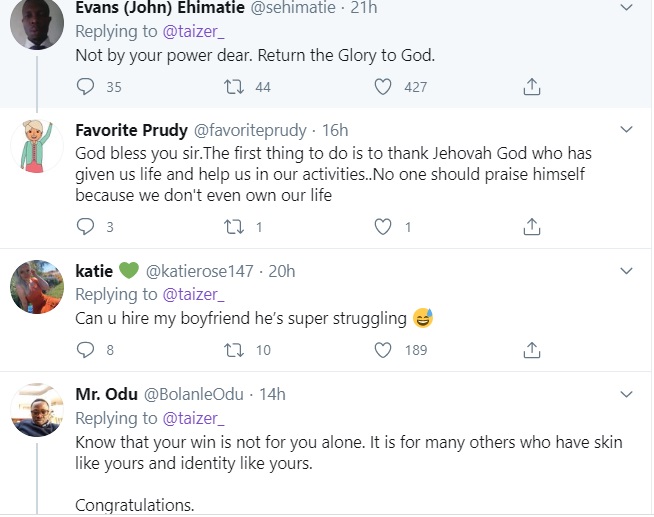Open more options for katie's tweet
The image size is (654, 517).
[627, 271]
